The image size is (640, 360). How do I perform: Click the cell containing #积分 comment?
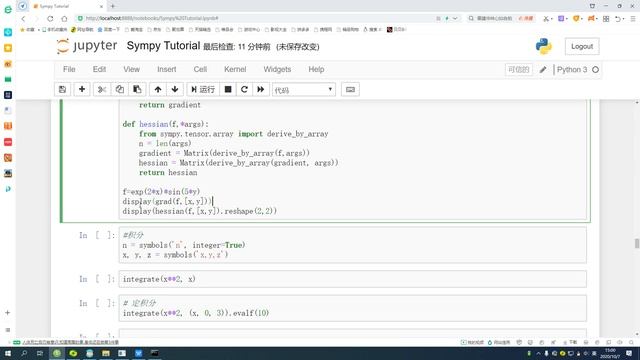(353, 245)
